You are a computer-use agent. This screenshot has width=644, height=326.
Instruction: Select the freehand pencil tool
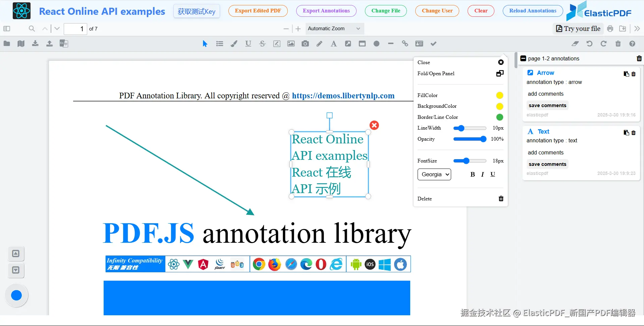click(x=319, y=44)
